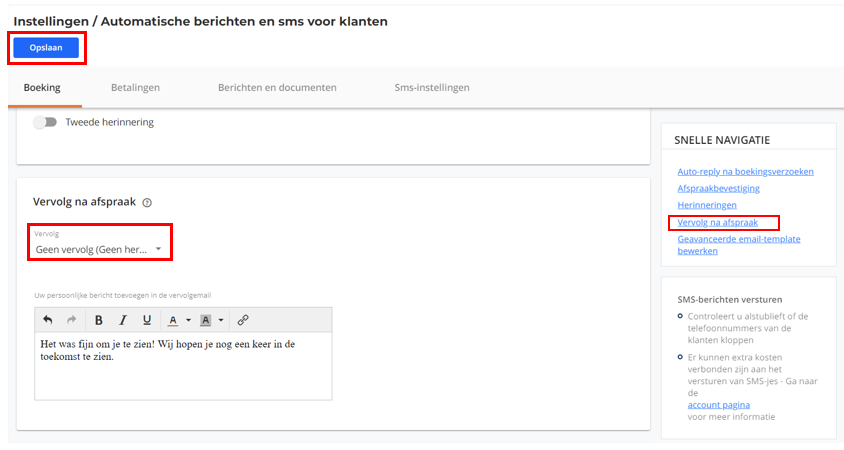Jump to Vervolg na afspraak link
The width and height of the screenshot is (844, 450).
point(718,222)
